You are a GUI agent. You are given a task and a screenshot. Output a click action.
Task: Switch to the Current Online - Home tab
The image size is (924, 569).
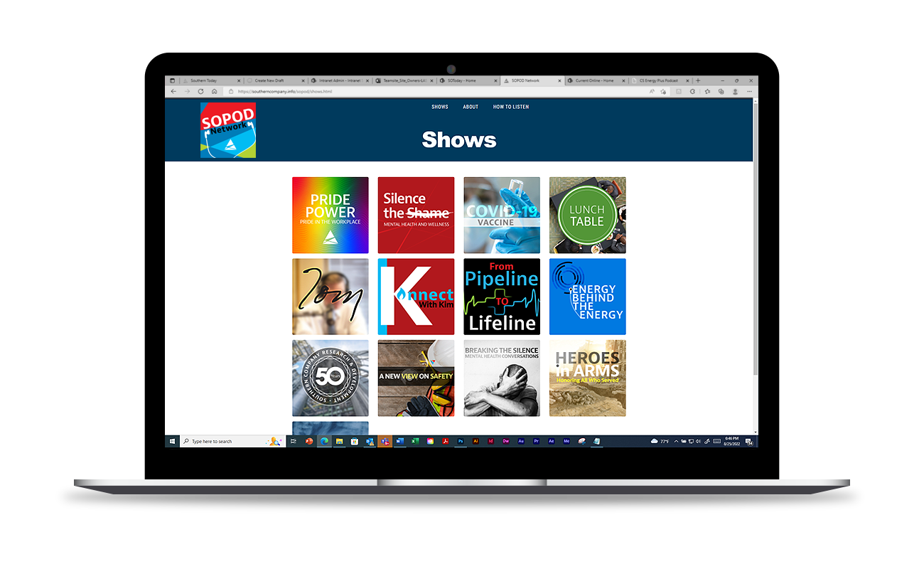click(596, 81)
